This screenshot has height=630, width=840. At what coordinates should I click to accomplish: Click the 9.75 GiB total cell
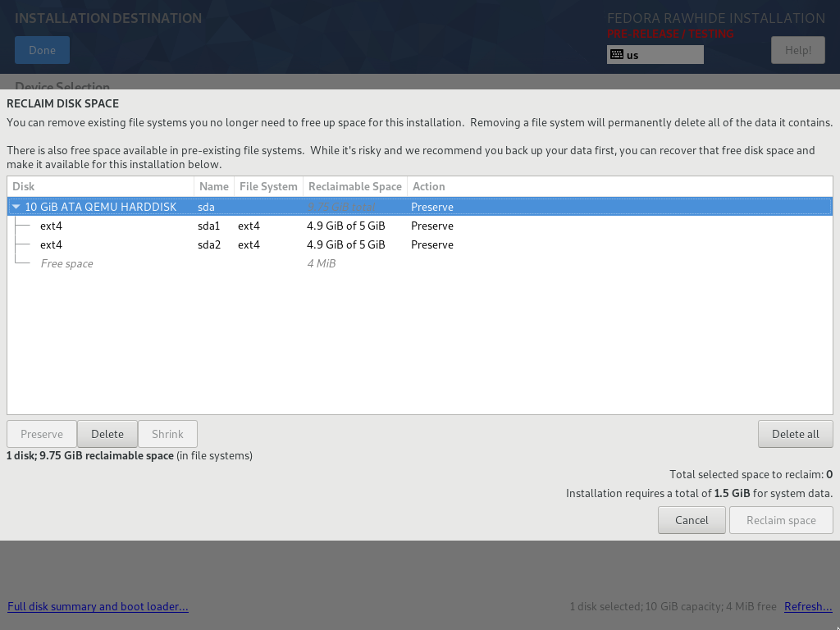point(341,207)
